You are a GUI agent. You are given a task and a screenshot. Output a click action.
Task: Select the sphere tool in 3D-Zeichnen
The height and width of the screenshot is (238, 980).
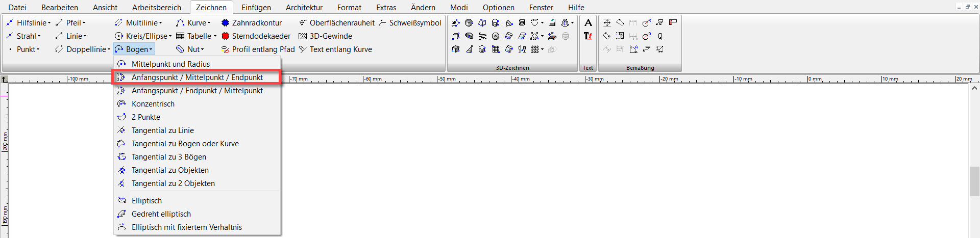[469, 23]
